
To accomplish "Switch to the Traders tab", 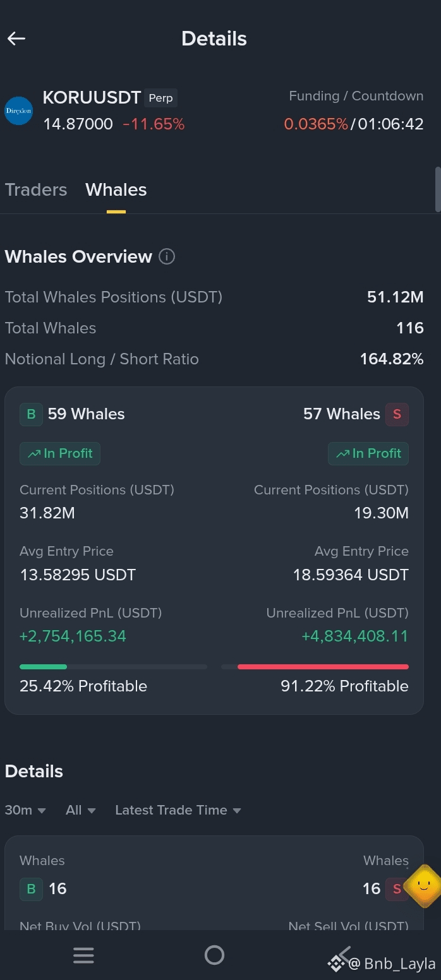I will click(x=36, y=189).
